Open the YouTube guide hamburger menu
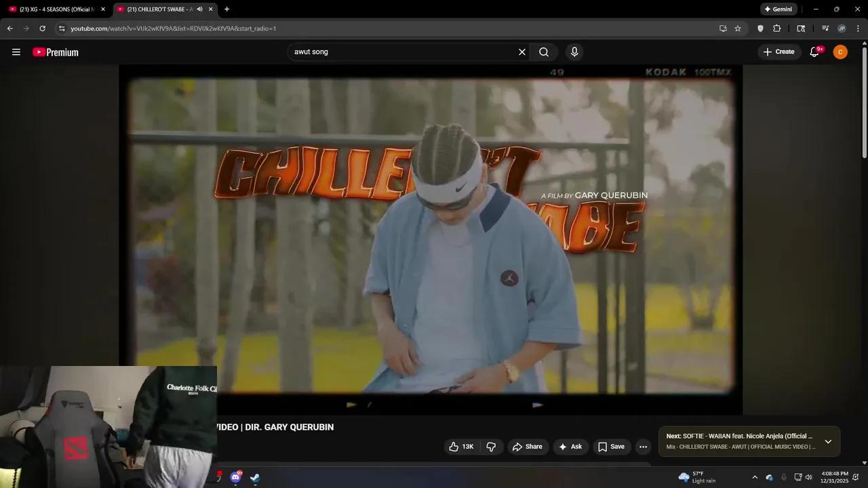Image resolution: width=868 pixels, height=488 pixels. point(16,52)
